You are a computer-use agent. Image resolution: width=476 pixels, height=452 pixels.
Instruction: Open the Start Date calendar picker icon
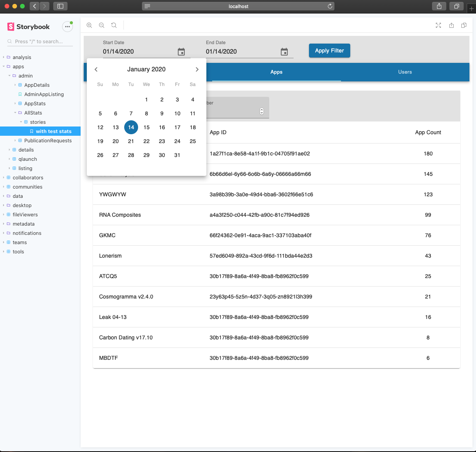[181, 52]
